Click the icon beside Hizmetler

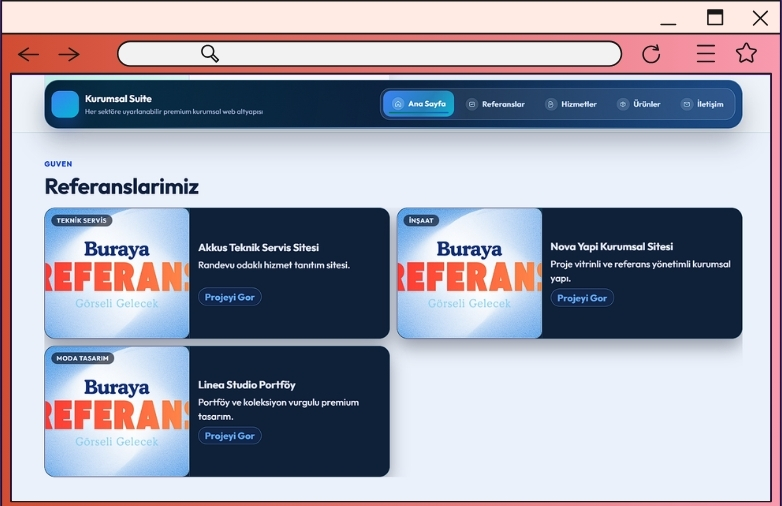(x=551, y=104)
